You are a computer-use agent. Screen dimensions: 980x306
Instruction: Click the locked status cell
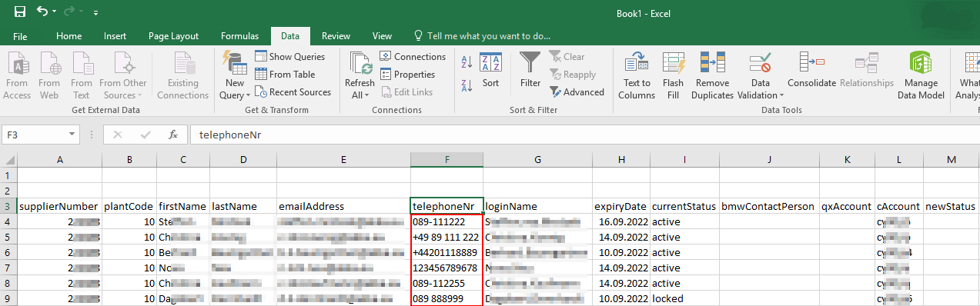[685, 298]
